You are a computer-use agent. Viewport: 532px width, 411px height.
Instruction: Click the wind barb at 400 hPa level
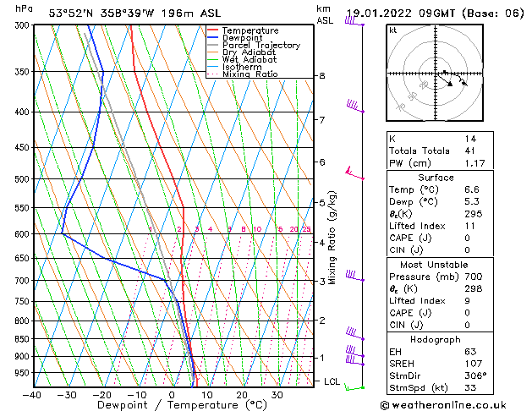pyautogui.click(x=355, y=107)
